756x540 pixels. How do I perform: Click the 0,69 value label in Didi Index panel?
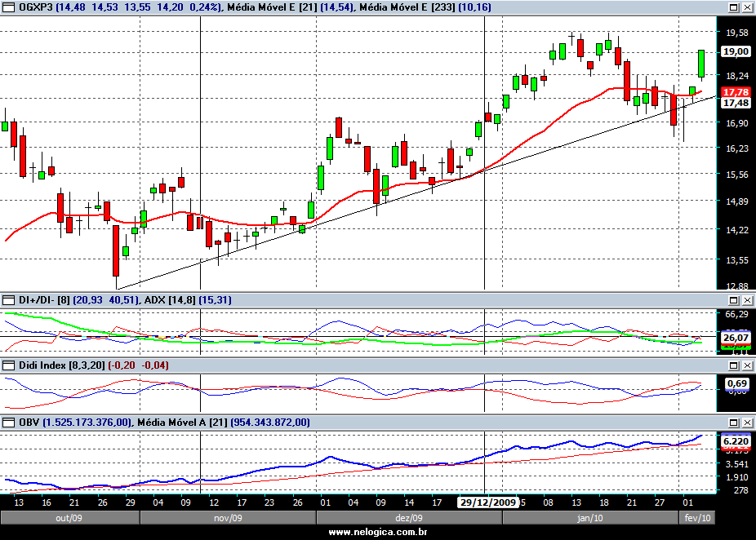737,383
